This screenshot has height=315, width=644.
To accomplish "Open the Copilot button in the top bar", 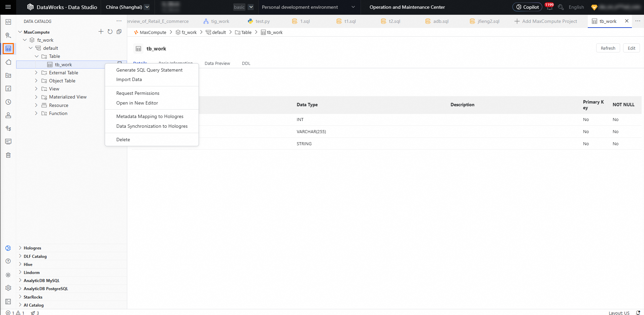I will pos(527,7).
